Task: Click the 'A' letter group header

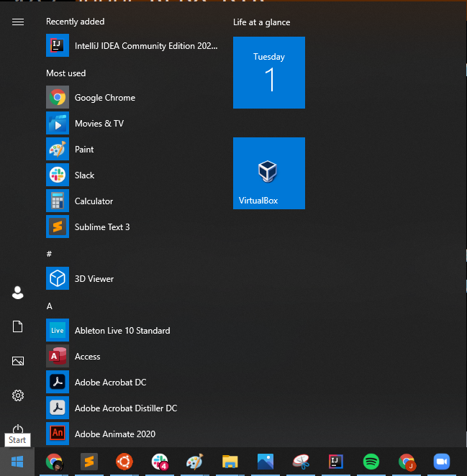Action: 49,306
